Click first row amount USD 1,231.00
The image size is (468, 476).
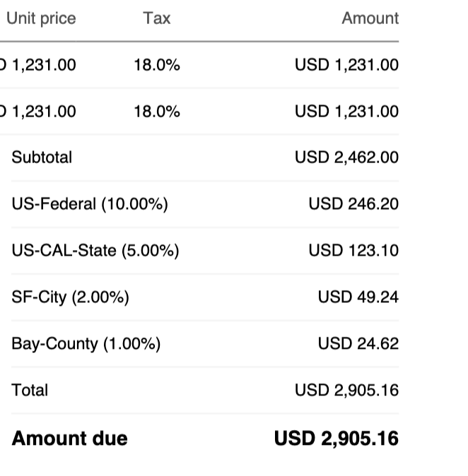click(x=346, y=65)
